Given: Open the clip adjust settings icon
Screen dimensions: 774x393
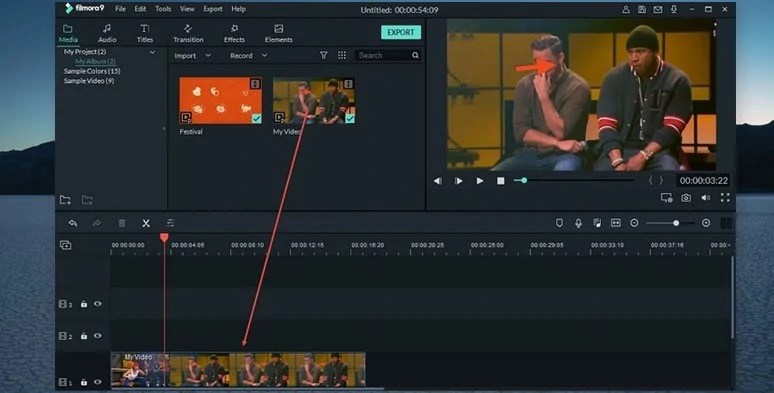Looking at the screenshot, I should (x=170, y=223).
